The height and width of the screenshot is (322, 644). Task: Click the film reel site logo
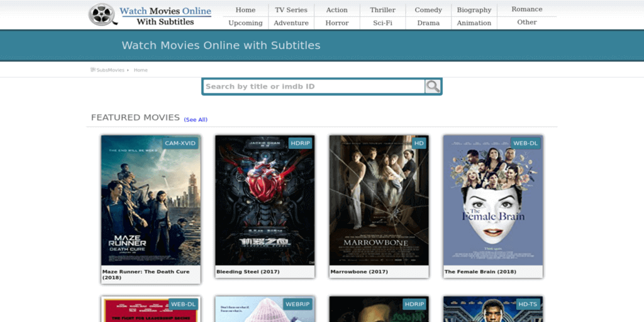point(103,14)
